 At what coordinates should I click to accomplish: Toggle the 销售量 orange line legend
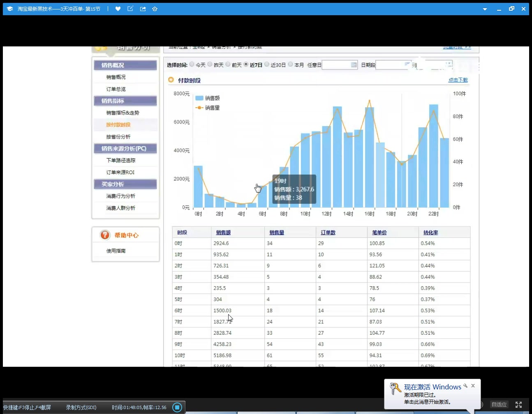coord(199,108)
